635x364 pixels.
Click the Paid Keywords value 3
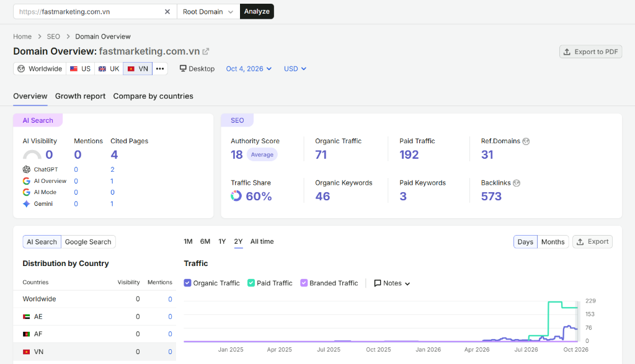(x=403, y=197)
